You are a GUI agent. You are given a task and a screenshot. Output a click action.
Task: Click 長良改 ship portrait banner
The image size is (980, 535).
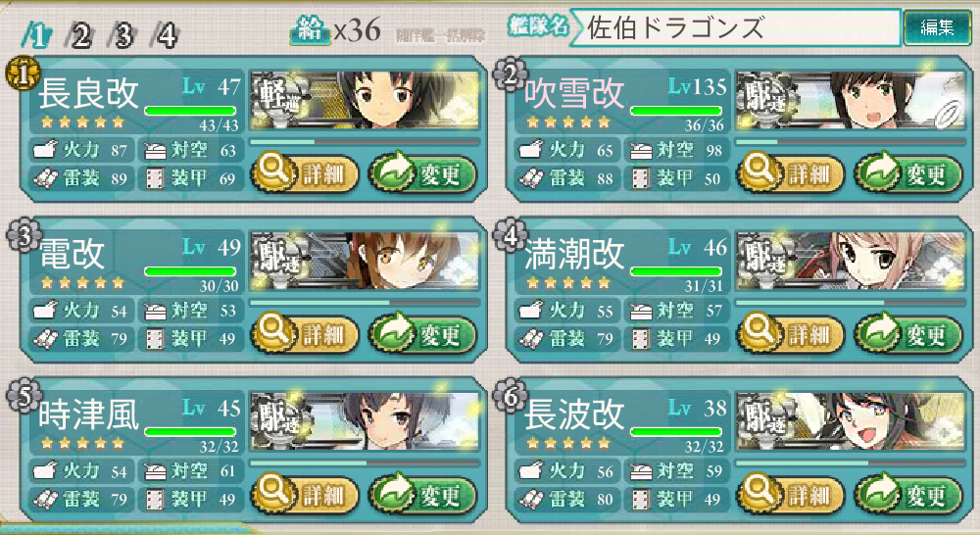365,101
